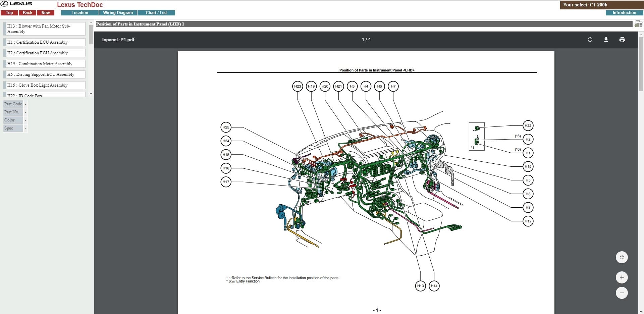
Task: Click the H20 callout circle
Action: (325, 86)
